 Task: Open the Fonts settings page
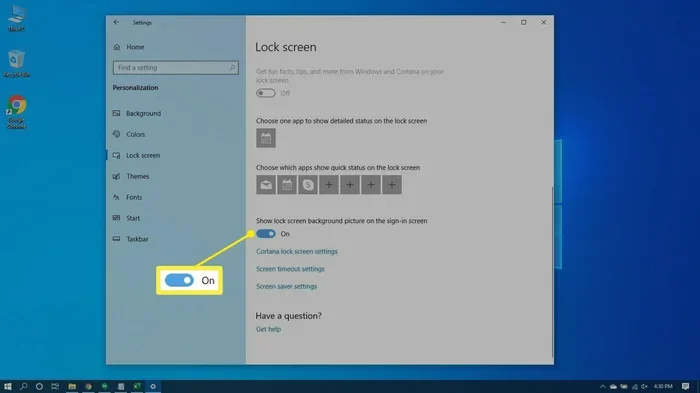[x=128, y=197]
